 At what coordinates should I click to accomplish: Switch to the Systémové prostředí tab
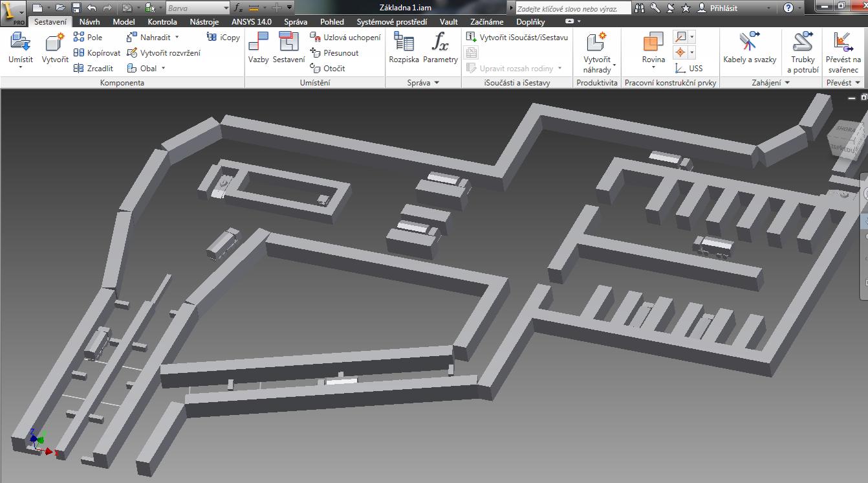392,22
